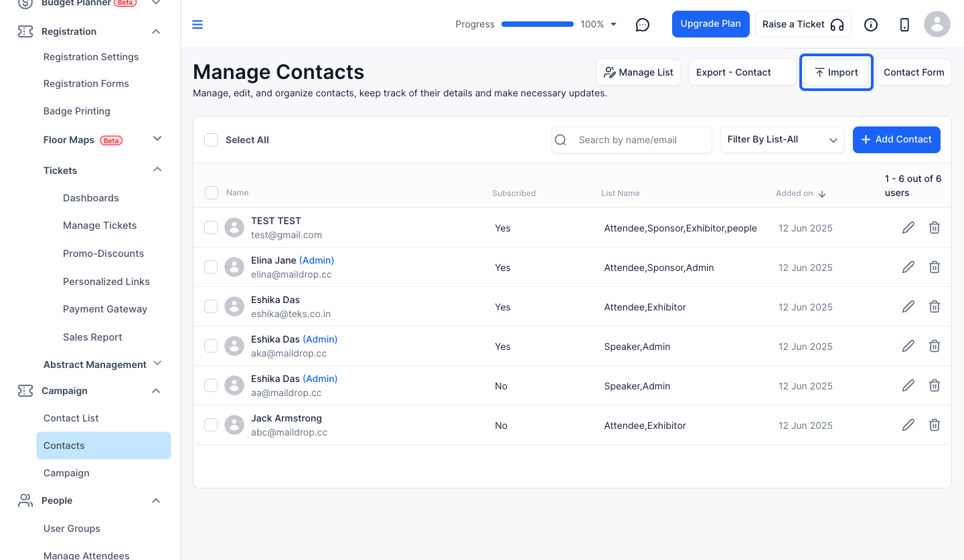Select the eshika@teks.co.in row checkbox
Viewport: 964px width, 560px height.
211,306
